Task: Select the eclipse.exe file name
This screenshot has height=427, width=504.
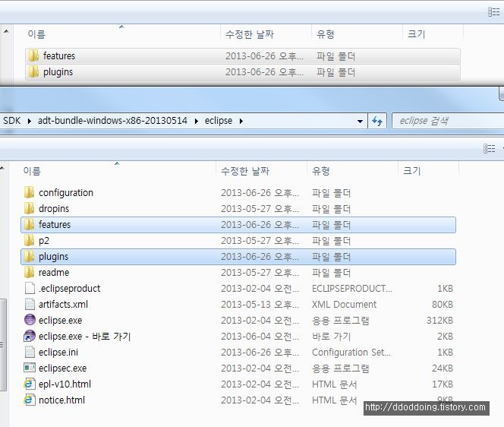Action: click(x=60, y=320)
